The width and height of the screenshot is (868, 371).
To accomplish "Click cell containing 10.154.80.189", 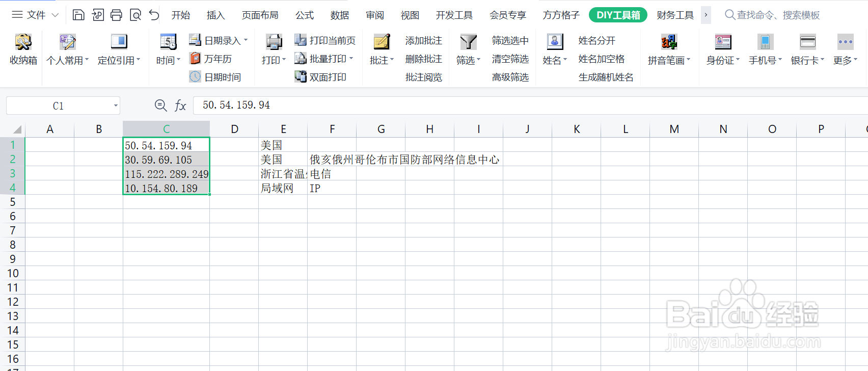I will pos(167,188).
